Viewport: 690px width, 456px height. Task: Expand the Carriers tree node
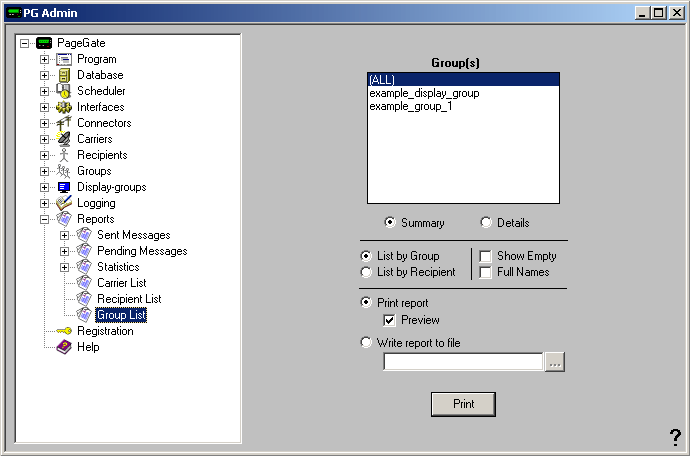click(44, 139)
